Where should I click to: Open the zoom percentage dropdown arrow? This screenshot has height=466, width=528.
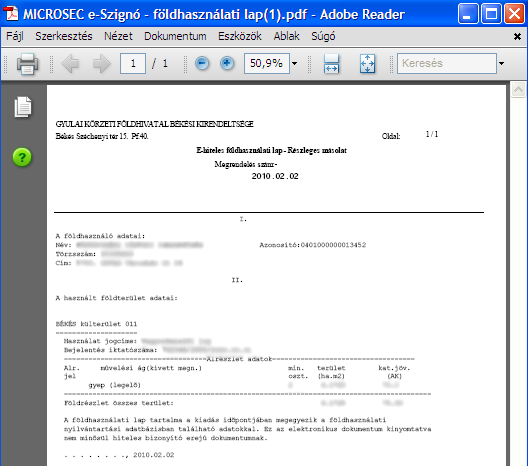click(295, 63)
